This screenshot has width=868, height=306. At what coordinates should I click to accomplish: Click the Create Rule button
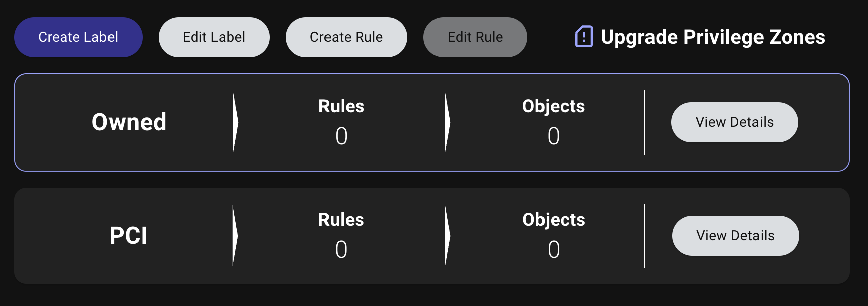click(x=346, y=37)
